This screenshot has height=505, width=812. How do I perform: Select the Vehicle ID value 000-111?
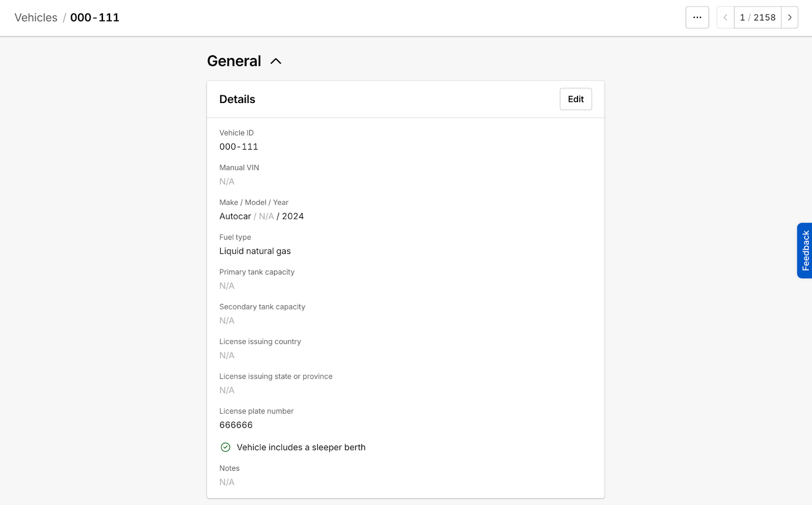(239, 147)
